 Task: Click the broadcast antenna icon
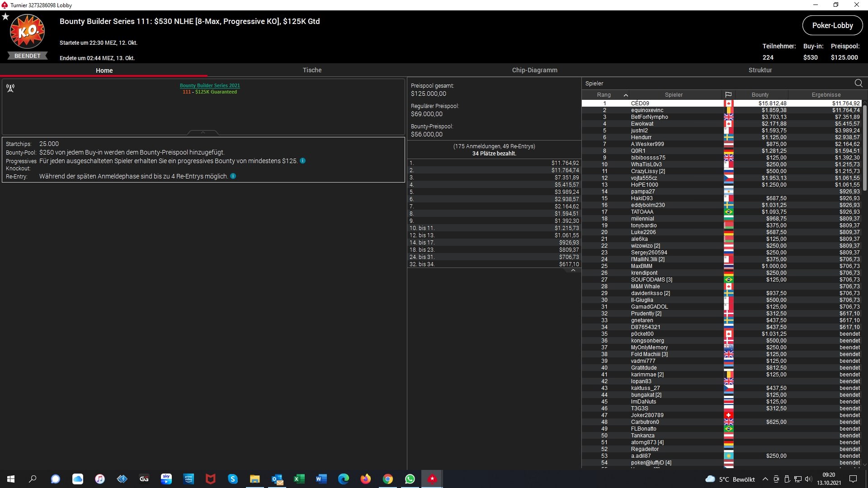point(10,88)
